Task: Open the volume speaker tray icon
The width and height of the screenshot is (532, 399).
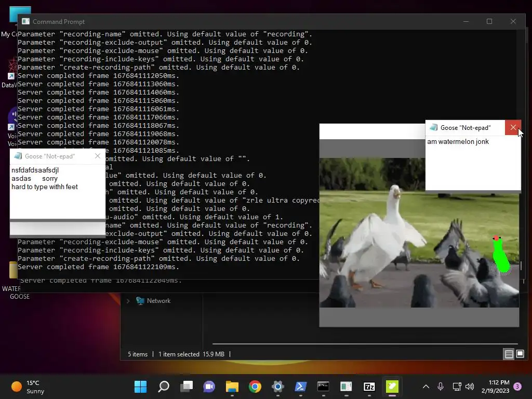Action: (x=470, y=387)
